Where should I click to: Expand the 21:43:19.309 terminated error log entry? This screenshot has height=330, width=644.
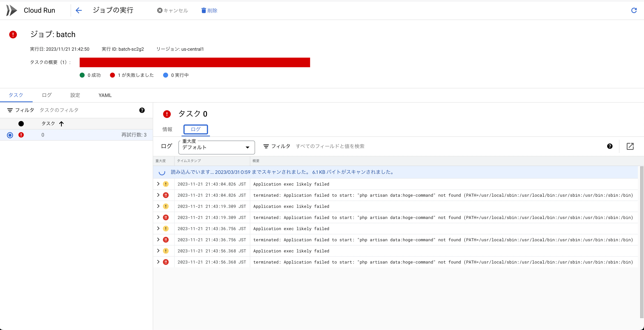point(158,217)
